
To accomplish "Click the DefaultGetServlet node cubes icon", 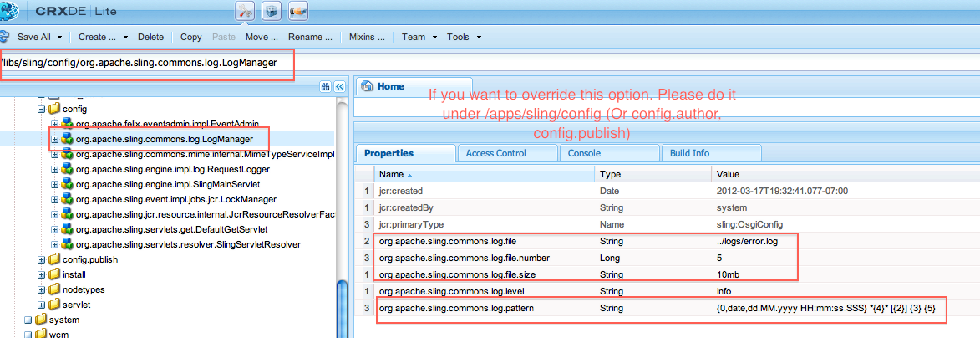I will [68, 229].
